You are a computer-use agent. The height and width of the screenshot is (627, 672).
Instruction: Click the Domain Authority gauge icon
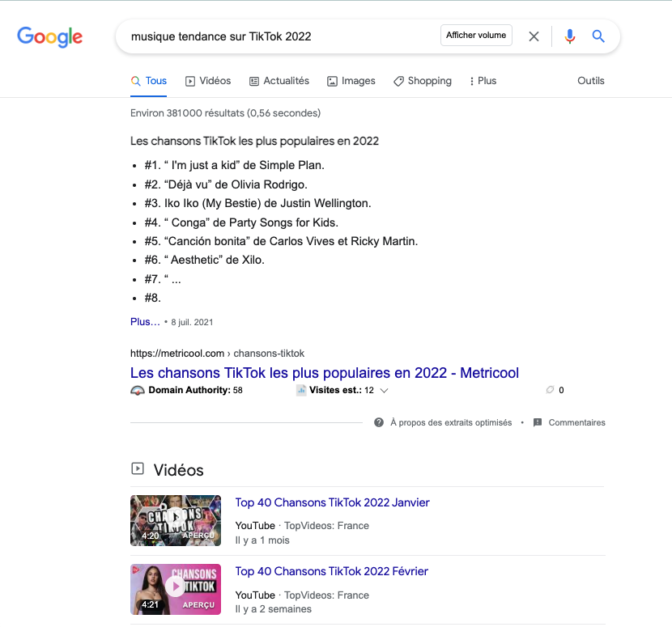tap(137, 390)
